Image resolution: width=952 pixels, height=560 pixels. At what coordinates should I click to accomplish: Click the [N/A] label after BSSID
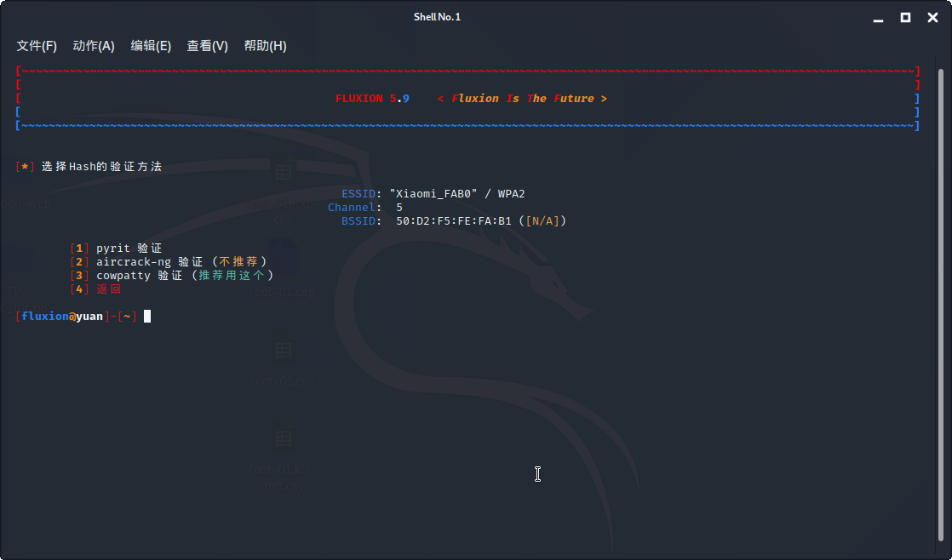click(542, 220)
